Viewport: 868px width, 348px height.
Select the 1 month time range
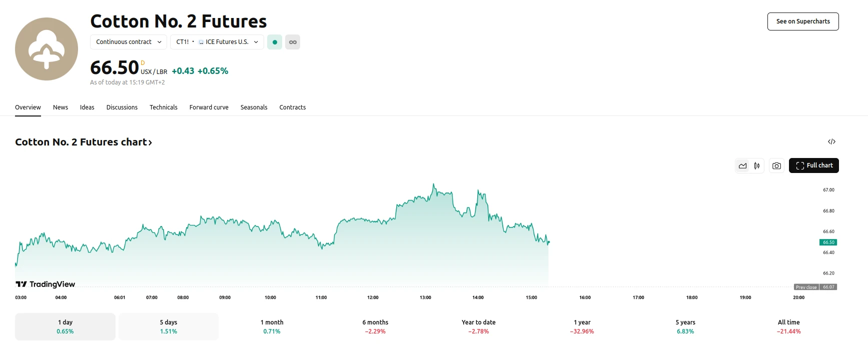272,326
